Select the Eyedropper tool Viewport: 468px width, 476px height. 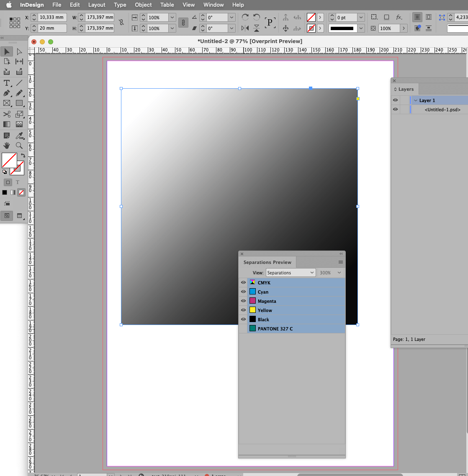[19, 135]
